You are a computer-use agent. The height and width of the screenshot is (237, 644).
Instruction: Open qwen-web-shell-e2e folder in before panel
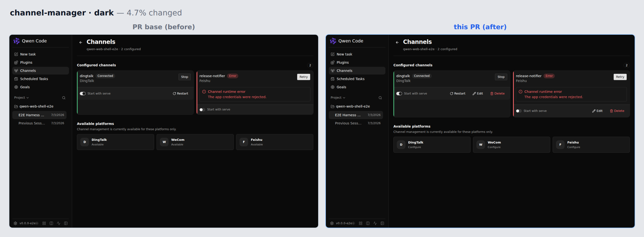[34, 106]
